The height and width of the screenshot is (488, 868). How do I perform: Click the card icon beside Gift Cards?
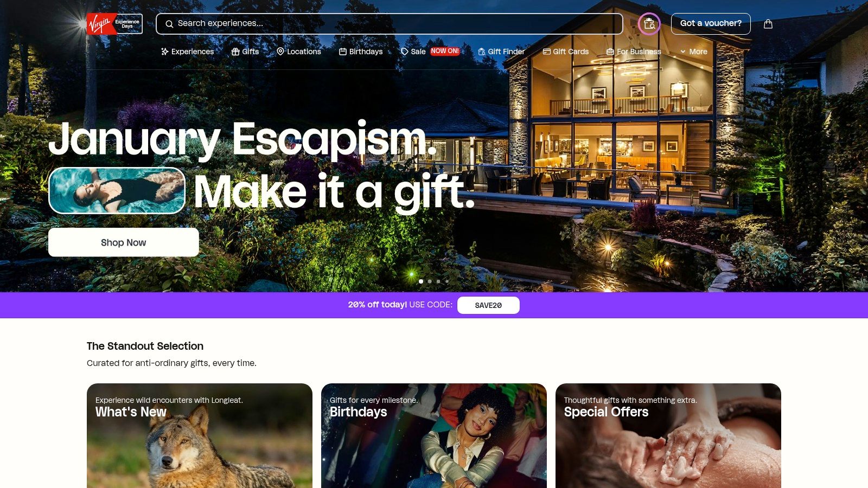coord(547,52)
